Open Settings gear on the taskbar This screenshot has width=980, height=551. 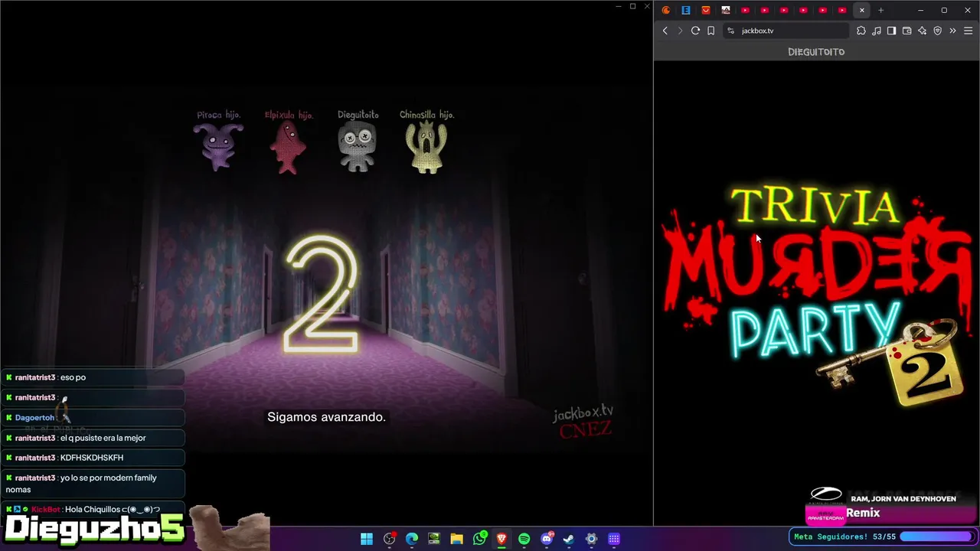pyautogui.click(x=591, y=539)
